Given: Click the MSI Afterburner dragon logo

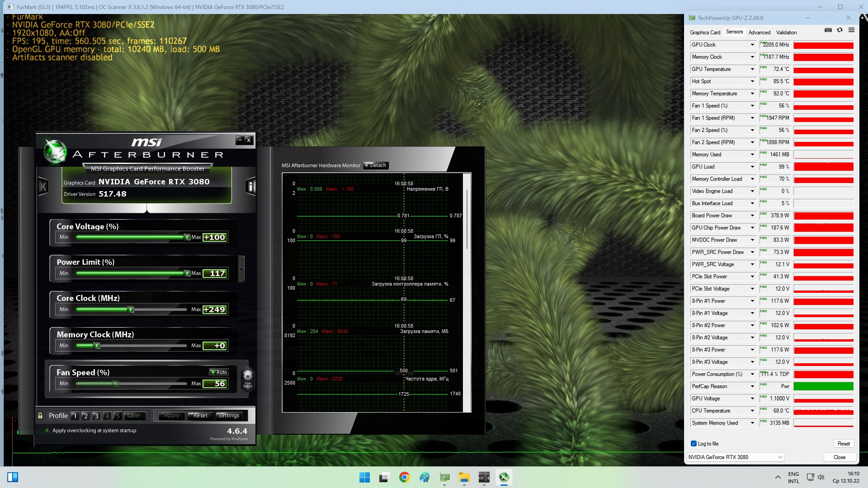Looking at the screenshot, I should (55, 151).
